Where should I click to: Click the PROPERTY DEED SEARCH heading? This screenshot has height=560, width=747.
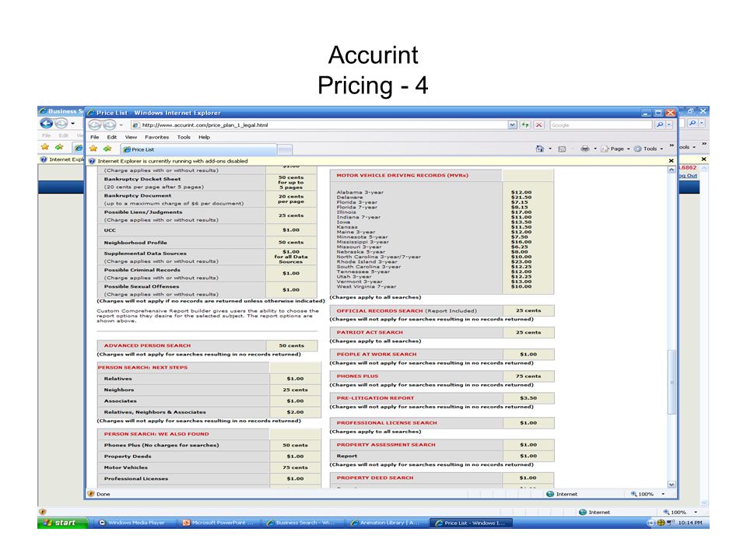coord(375,478)
